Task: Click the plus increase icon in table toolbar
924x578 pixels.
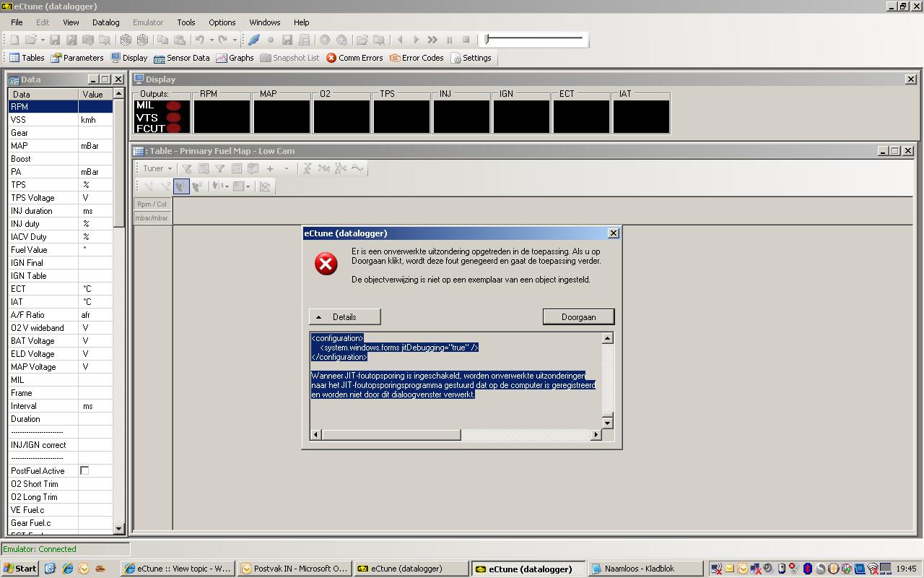Action: click(x=270, y=168)
